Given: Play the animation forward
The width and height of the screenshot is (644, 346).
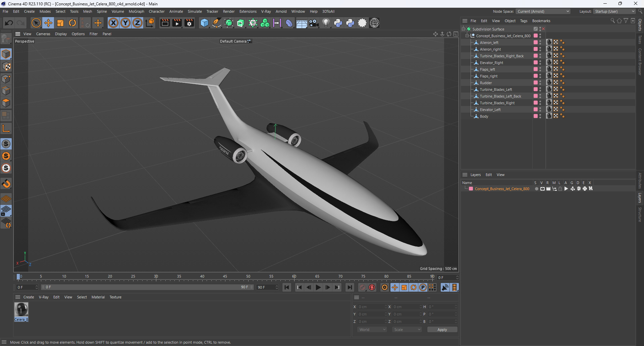Looking at the screenshot, I should click(x=318, y=287).
